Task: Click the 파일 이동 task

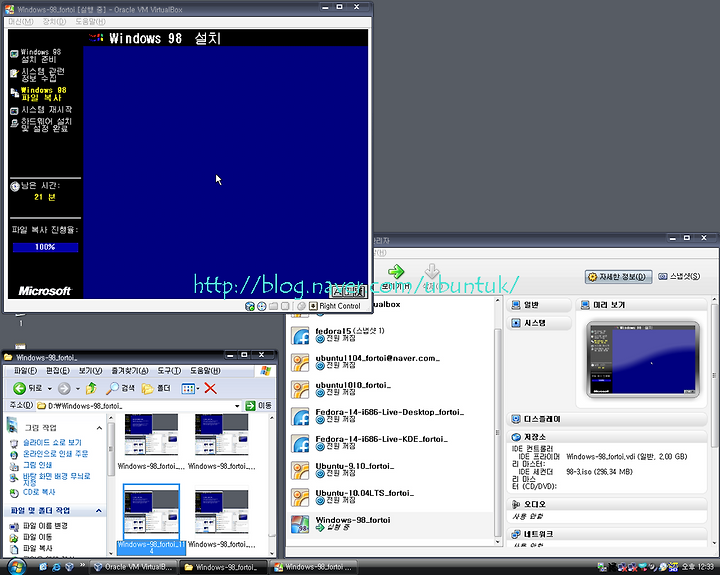Action: tap(37, 537)
